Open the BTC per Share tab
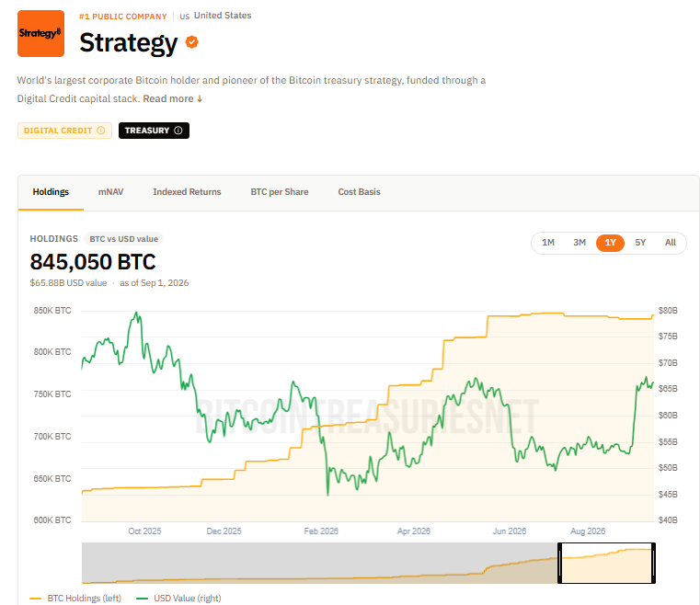Viewport: 700px width, 605px height. tap(280, 192)
